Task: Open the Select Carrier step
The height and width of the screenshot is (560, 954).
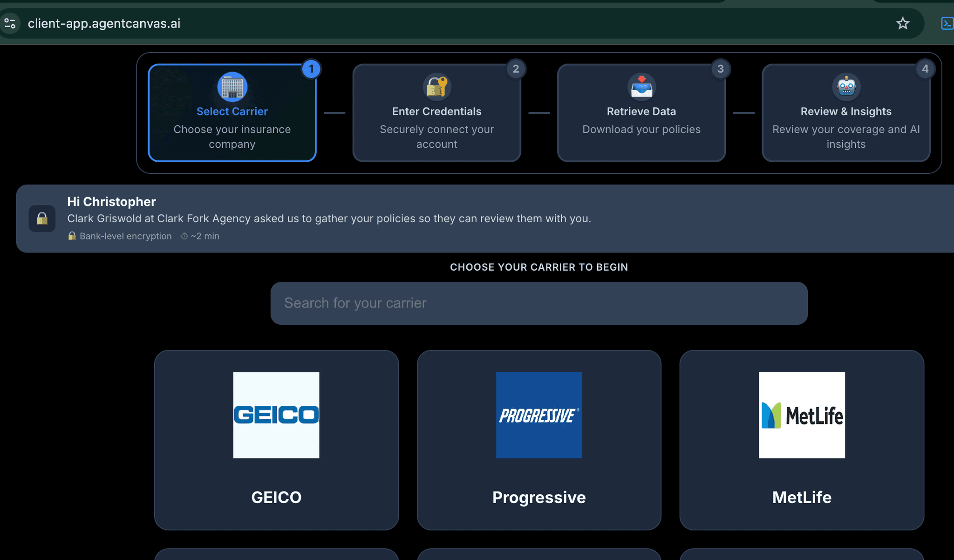Action: click(232, 113)
